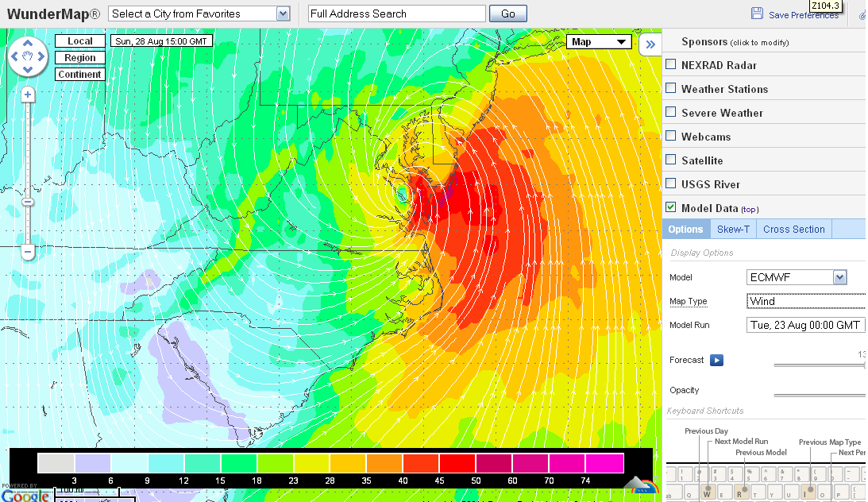Viewport: 868px width, 502px height.
Task: Switch map view to Region
Action: [x=79, y=57]
